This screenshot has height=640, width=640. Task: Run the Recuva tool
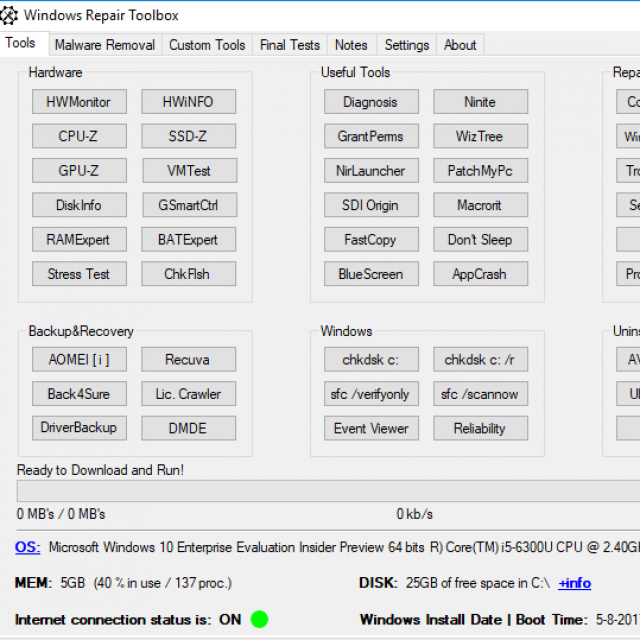coord(189,359)
